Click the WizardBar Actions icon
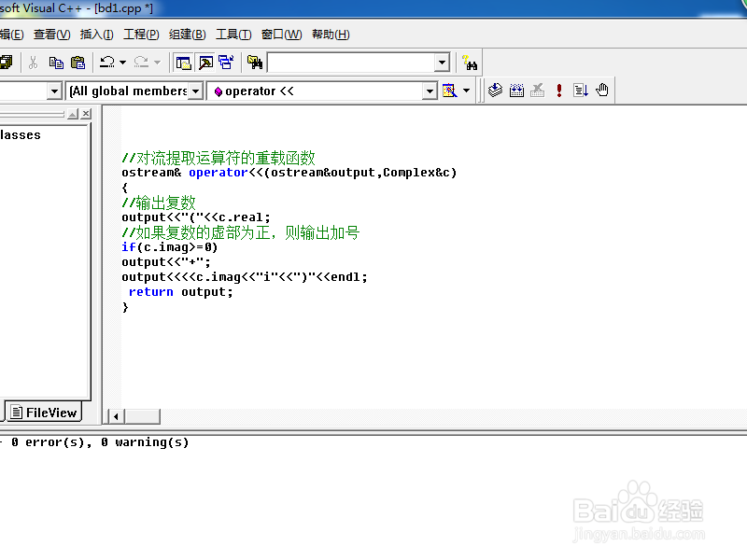 tap(450, 91)
